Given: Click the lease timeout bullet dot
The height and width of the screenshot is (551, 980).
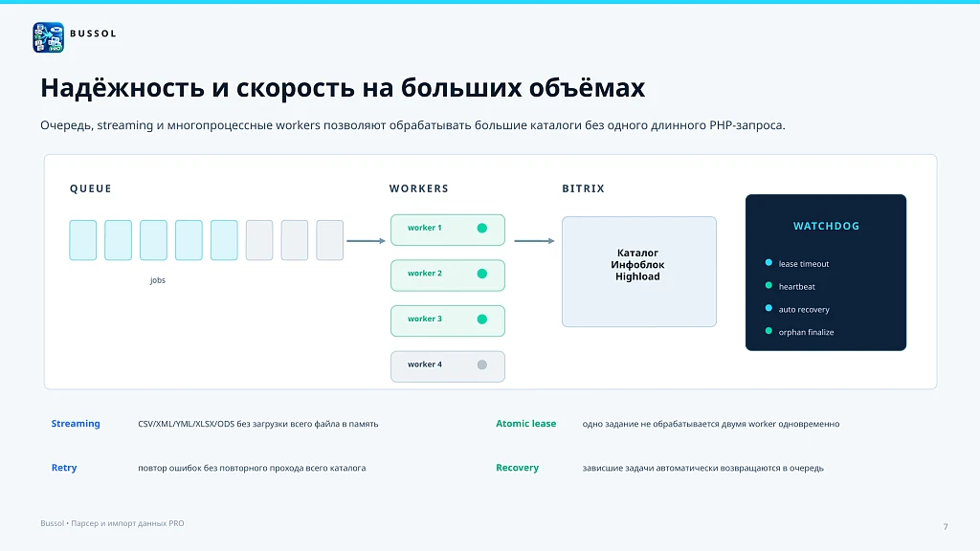Looking at the screenshot, I should [x=768, y=263].
